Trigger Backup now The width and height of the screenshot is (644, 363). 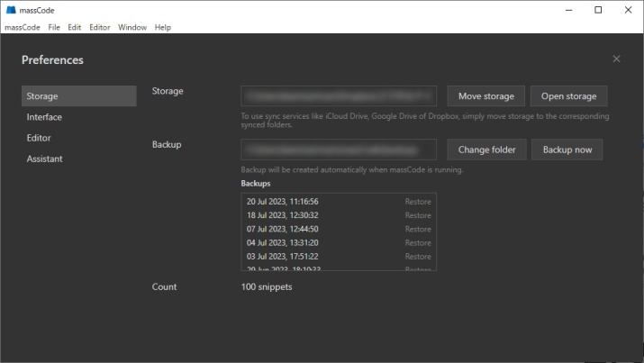click(567, 150)
